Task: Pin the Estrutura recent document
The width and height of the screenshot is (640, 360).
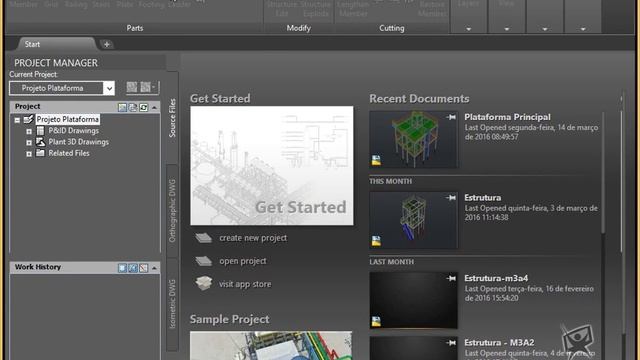Action: [451, 198]
